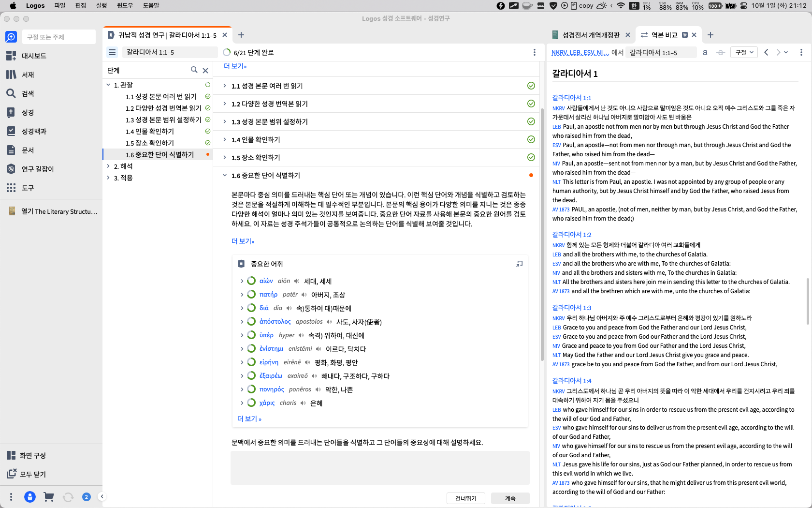Viewport: 812px width, 508px height.
Task: Open the notifications badge showing 2
Action: (x=87, y=497)
